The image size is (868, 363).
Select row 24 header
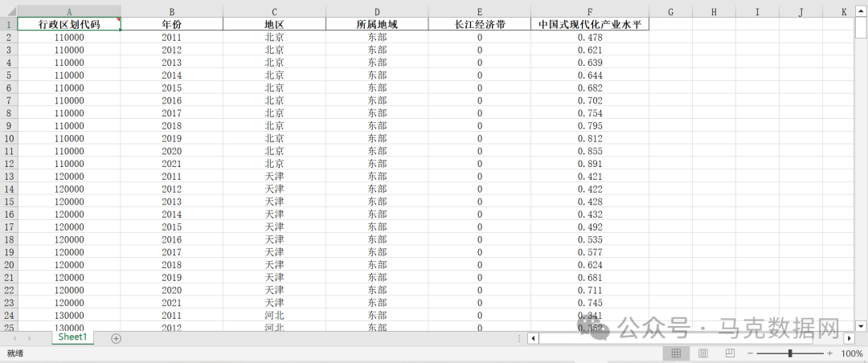(x=8, y=316)
